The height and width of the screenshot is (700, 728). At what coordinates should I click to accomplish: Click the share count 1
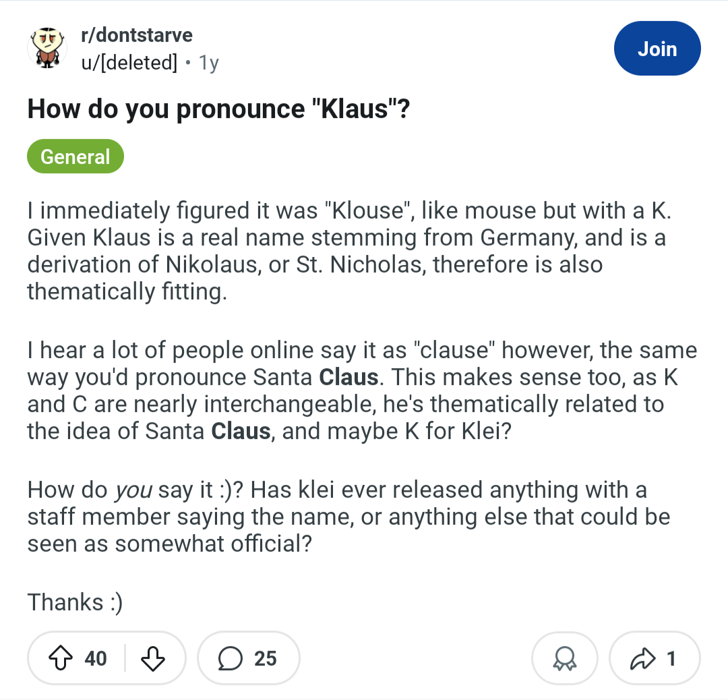click(x=671, y=658)
